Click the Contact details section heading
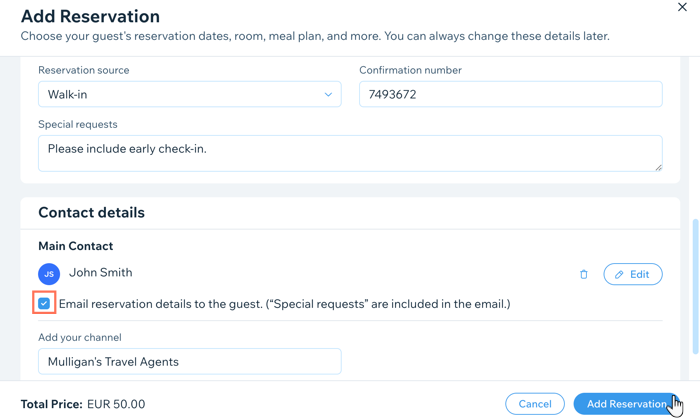700x418 pixels. 92,213
